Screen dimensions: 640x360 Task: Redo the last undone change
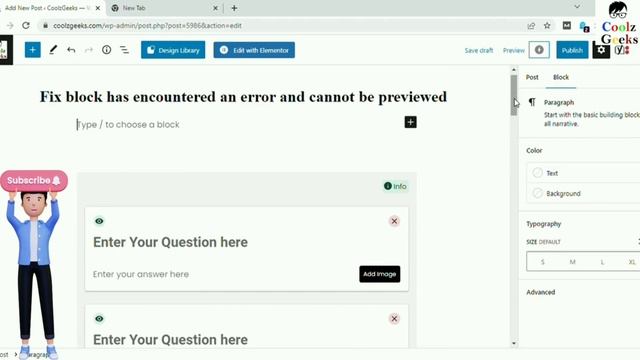tap(89, 50)
